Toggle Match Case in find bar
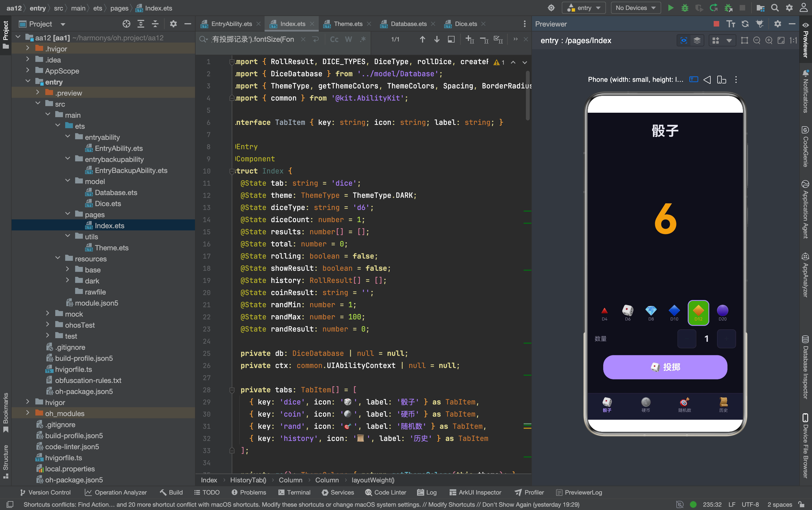This screenshot has width=812, height=510. click(x=334, y=40)
